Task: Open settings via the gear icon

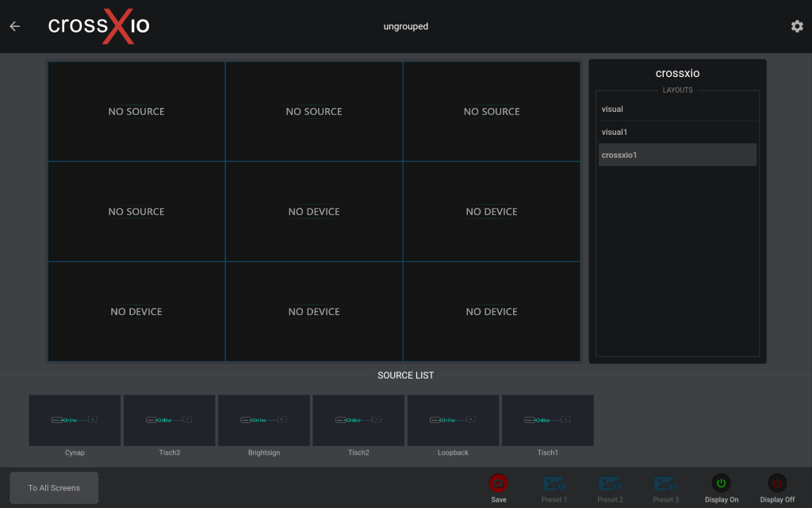Action: (797, 26)
